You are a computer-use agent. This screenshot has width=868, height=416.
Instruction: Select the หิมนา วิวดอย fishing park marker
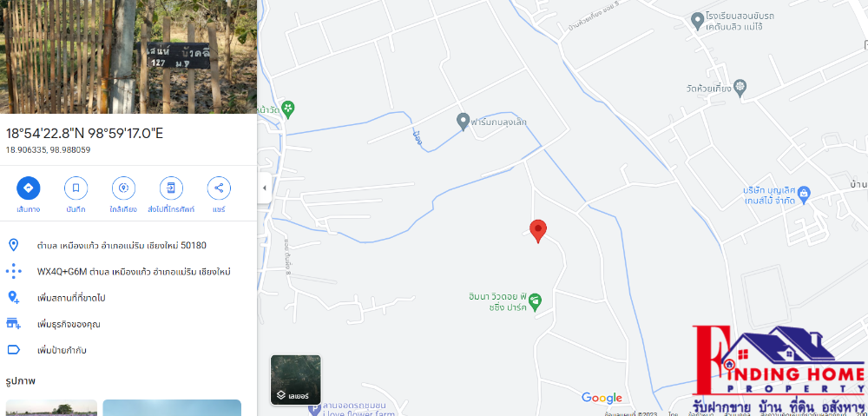[535, 301]
